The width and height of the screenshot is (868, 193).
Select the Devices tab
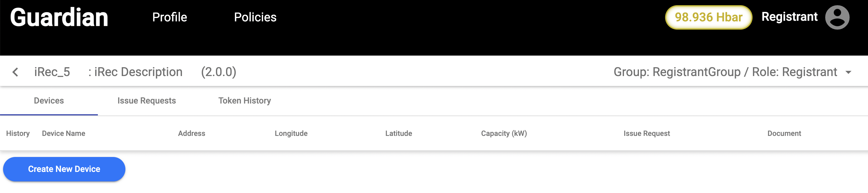click(x=49, y=100)
